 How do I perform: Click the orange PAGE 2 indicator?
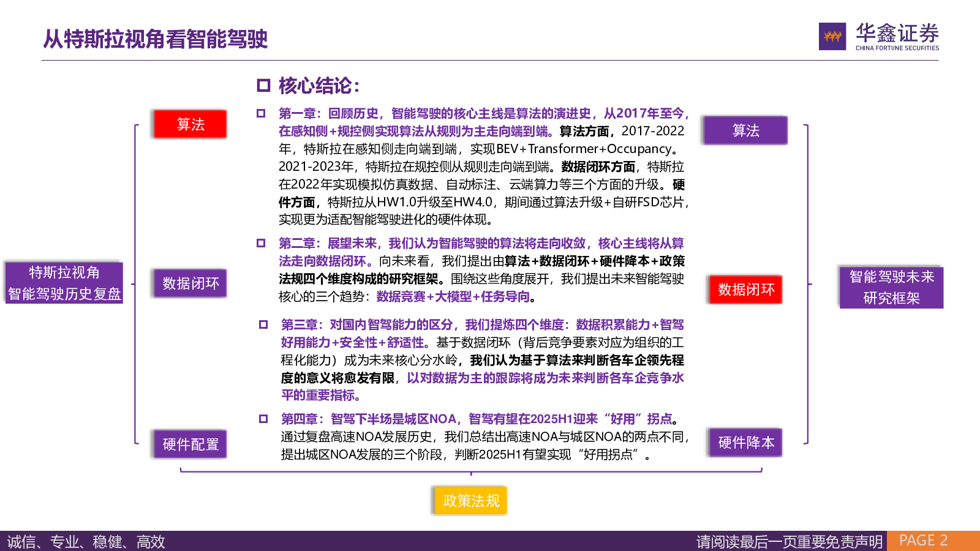pyautogui.click(x=923, y=541)
